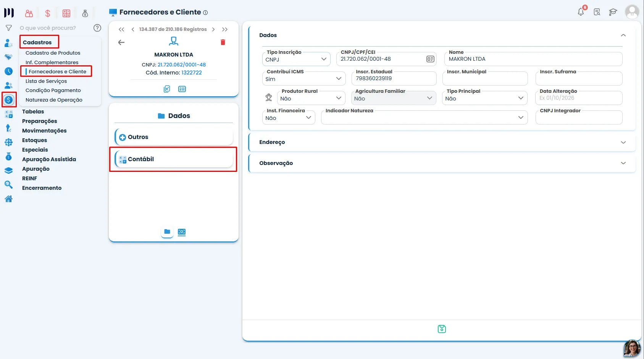
Task: Expand the Observação section
Action: [442, 163]
